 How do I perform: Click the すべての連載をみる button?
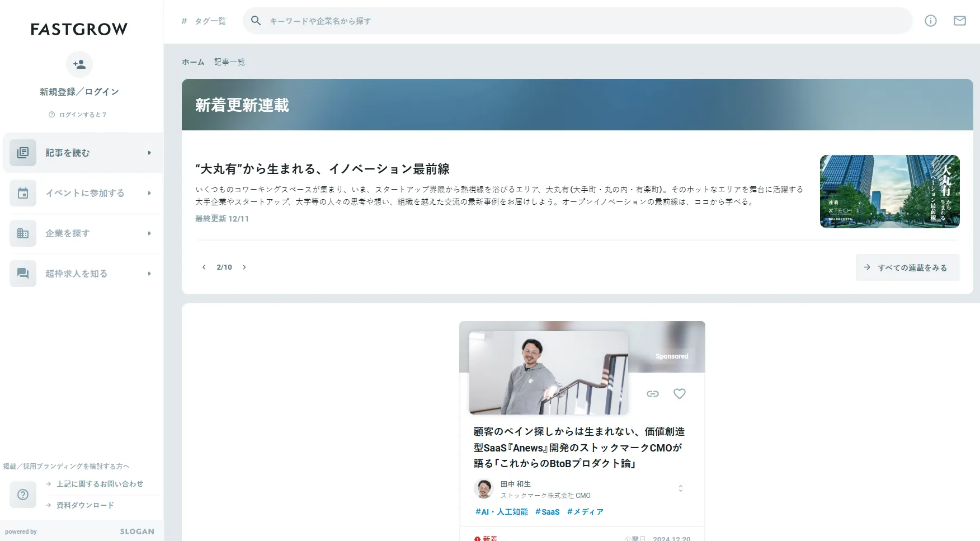pyautogui.click(x=907, y=267)
